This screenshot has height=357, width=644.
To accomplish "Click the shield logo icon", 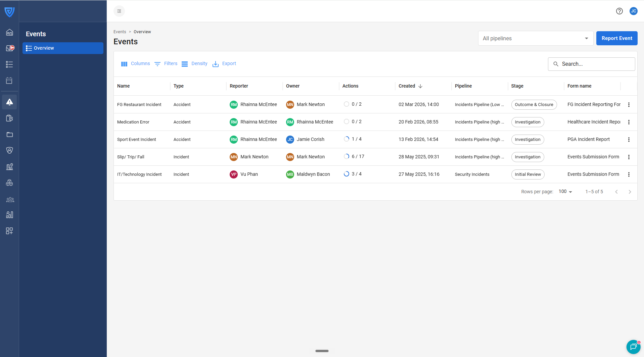I will click(x=9, y=12).
